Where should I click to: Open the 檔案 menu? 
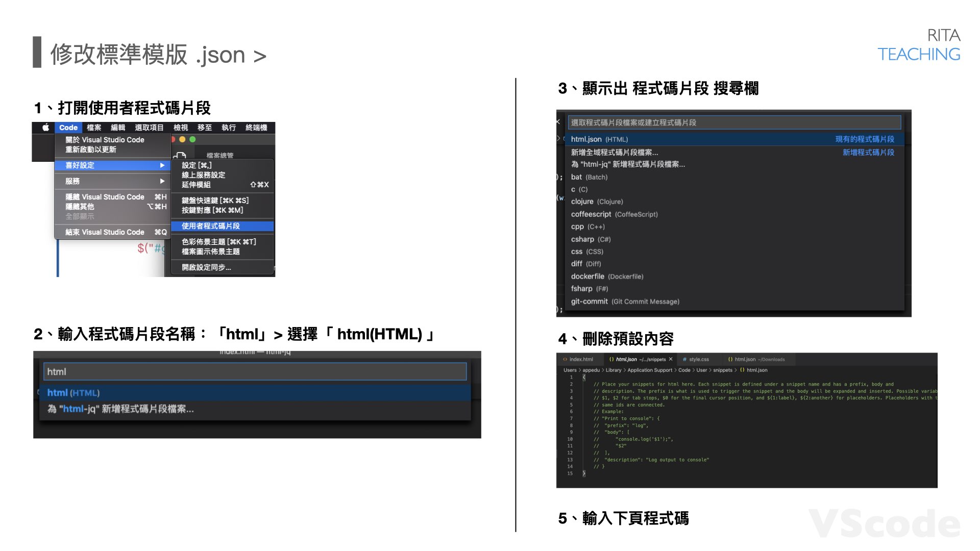click(x=94, y=128)
